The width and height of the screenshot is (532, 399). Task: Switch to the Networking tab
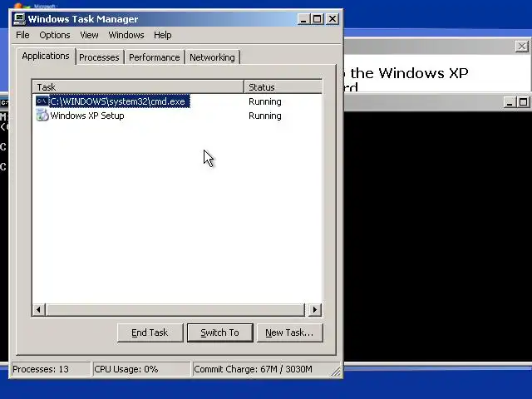pyautogui.click(x=212, y=57)
